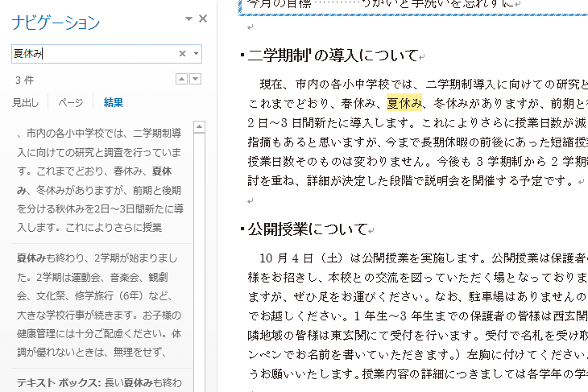This screenshot has width=588, height=392.
Task: Open the result starting 夏休みも終わり
Action: 101,305
